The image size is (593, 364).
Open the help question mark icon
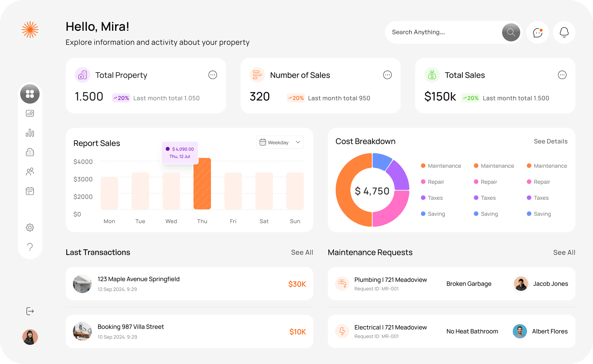30,247
